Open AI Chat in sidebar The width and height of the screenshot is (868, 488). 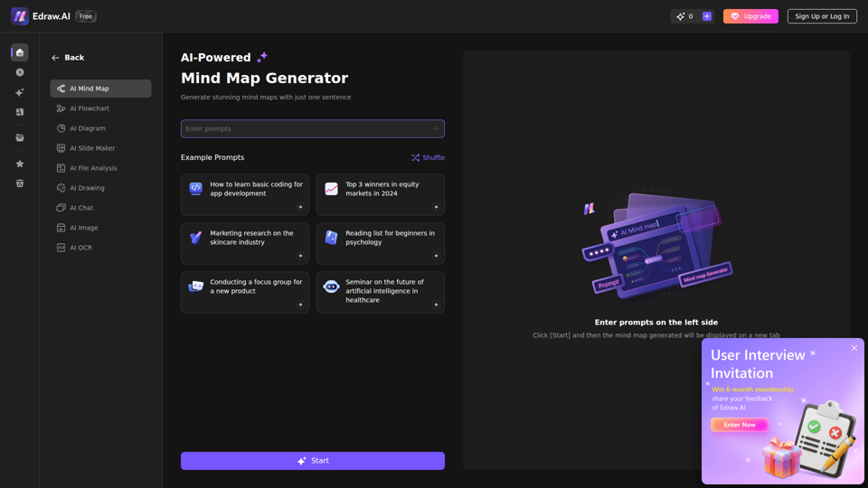click(100, 208)
